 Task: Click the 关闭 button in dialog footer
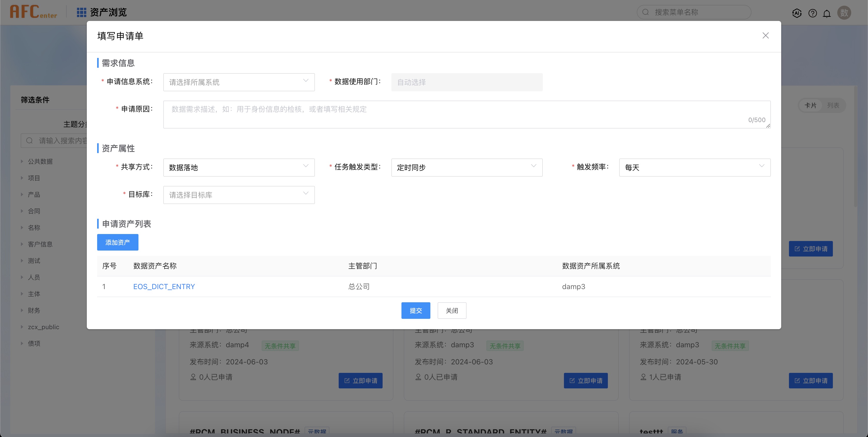point(452,311)
